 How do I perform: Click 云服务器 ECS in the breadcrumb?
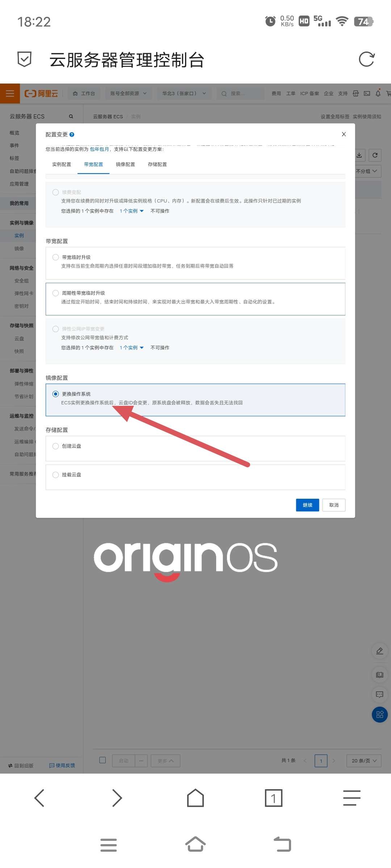[108, 116]
